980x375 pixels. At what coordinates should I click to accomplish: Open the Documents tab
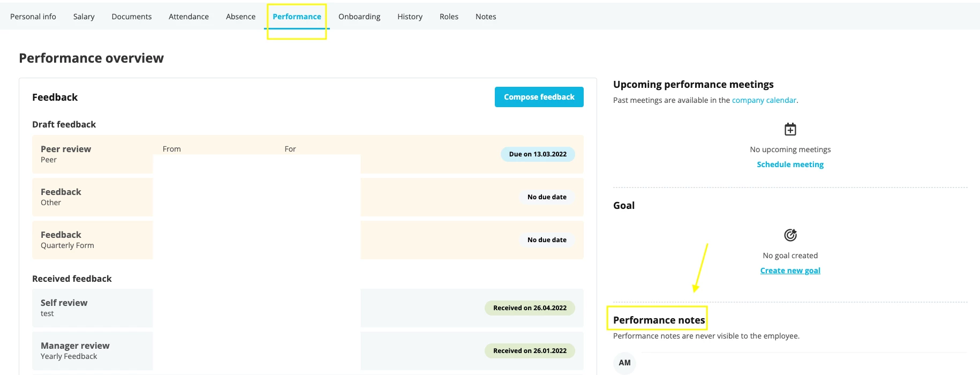tap(132, 17)
